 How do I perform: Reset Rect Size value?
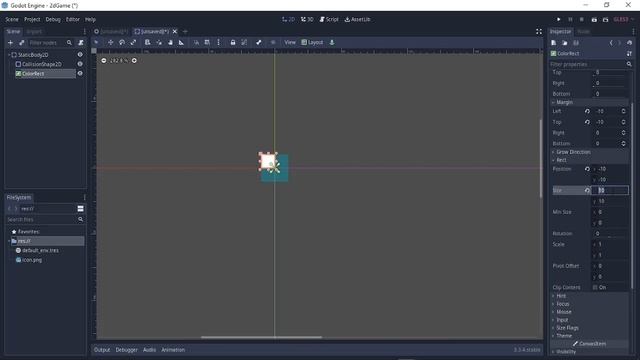[x=587, y=190]
